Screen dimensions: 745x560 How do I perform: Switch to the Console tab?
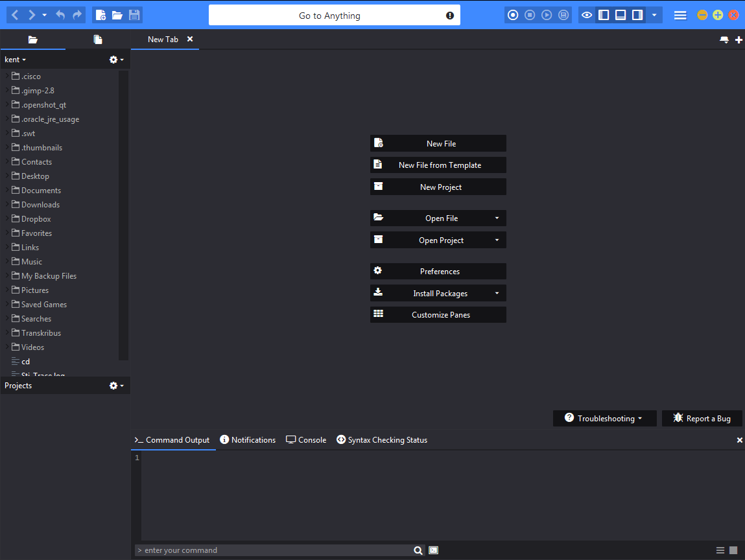click(305, 439)
